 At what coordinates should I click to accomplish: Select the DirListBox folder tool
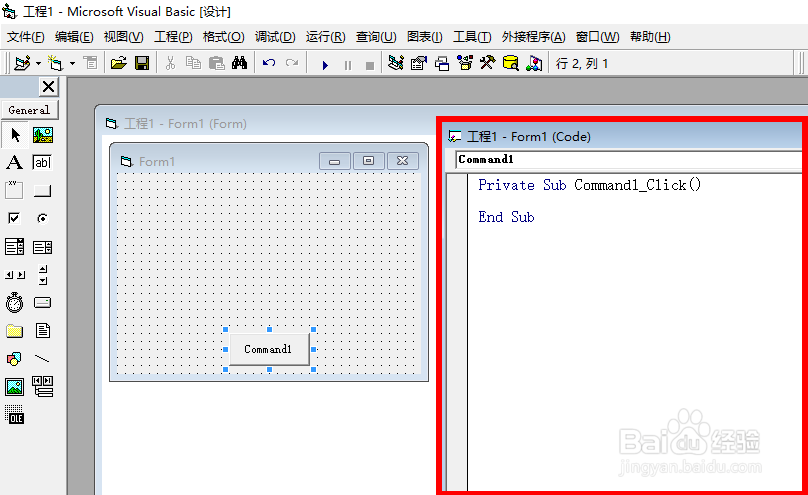pyautogui.click(x=14, y=331)
